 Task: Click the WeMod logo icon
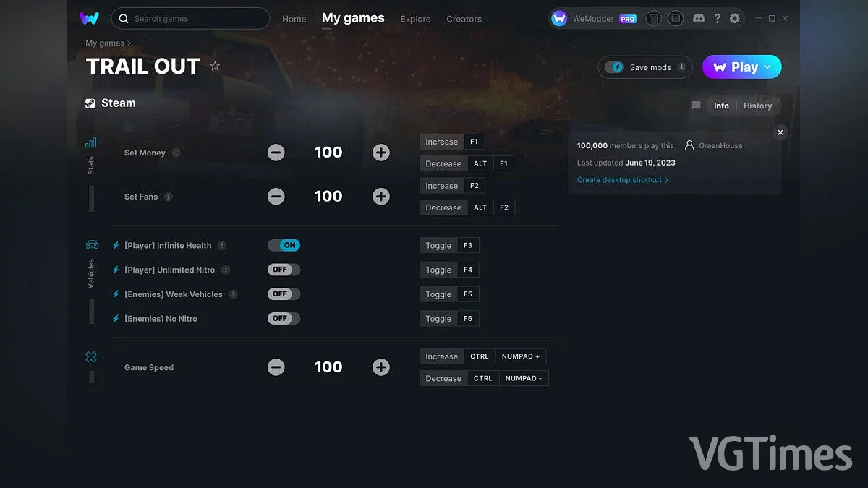[x=89, y=18]
